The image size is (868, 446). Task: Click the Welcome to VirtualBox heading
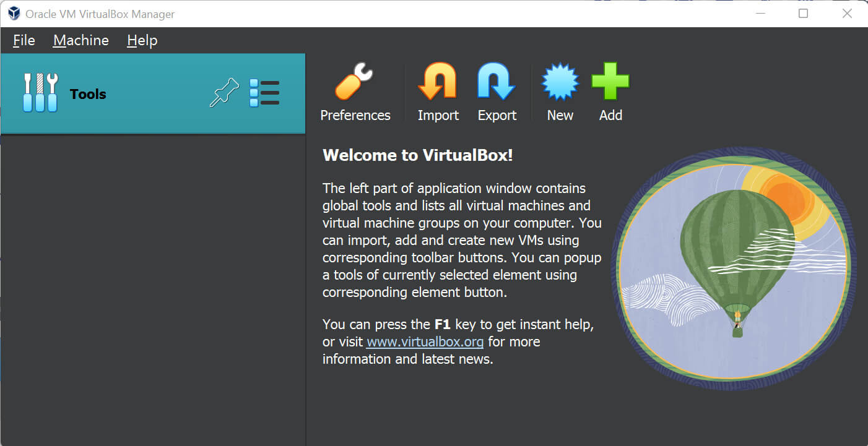[417, 155]
